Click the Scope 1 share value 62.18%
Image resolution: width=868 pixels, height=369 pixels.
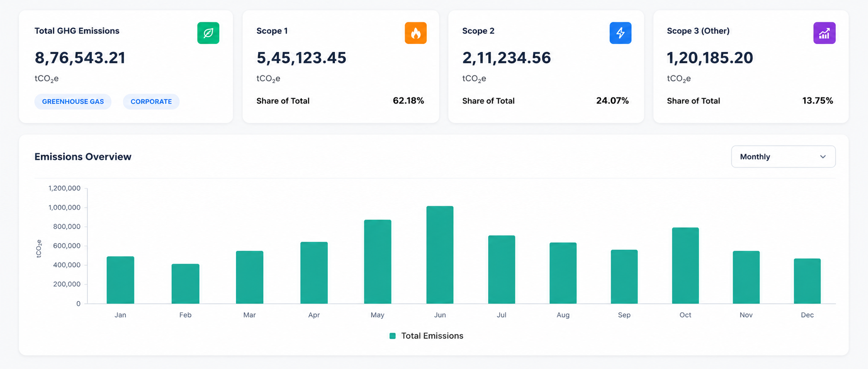click(408, 101)
